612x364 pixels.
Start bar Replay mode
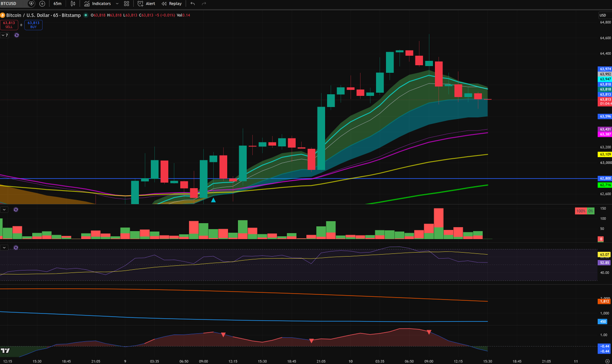pos(172,4)
